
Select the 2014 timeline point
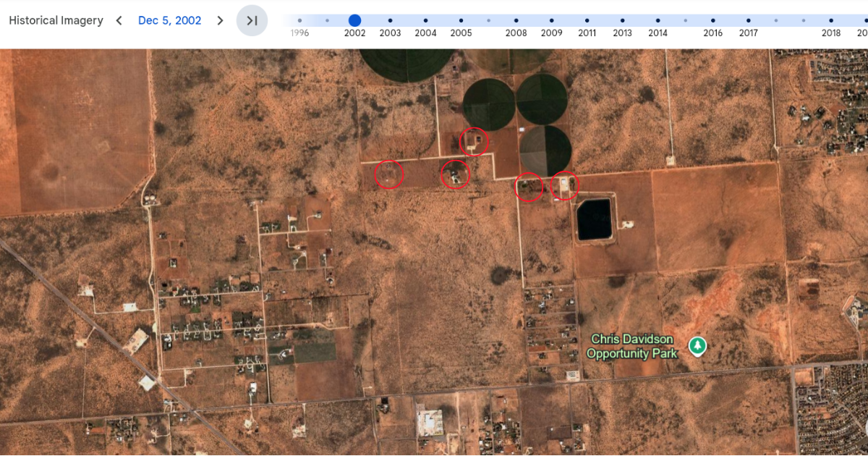click(658, 20)
